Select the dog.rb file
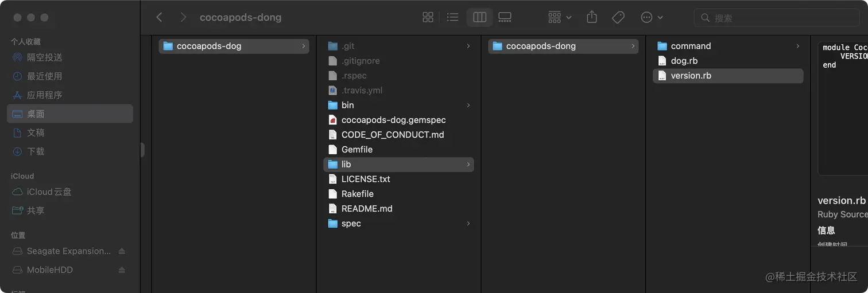 pyautogui.click(x=684, y=61)
